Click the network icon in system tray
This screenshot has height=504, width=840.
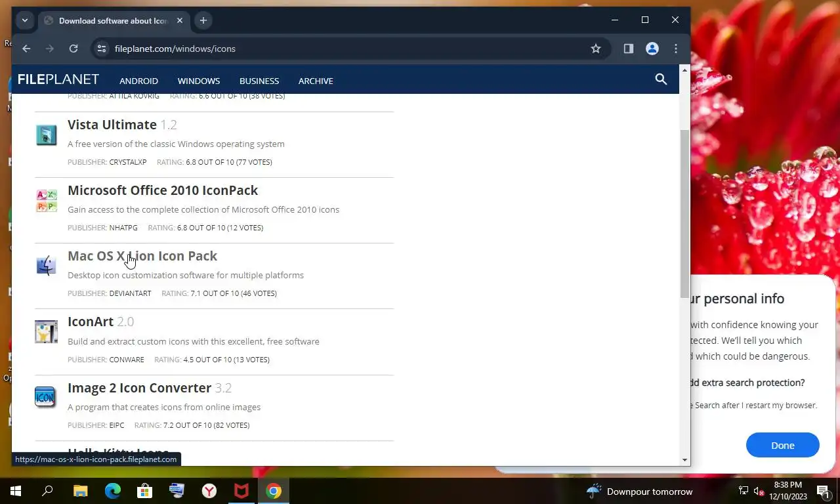coord(744,491)
